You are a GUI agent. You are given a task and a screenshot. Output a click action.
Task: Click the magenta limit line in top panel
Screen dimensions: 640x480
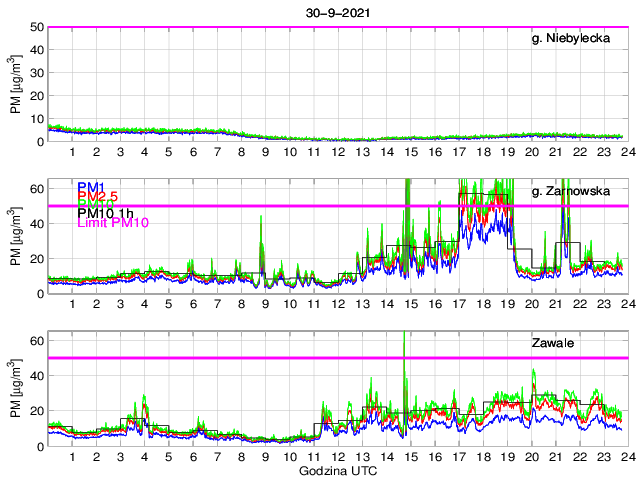300,27
